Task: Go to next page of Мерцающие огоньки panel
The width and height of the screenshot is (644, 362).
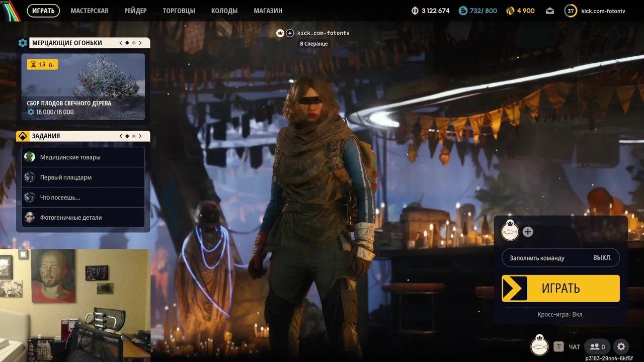Action: [x=140, y=43]
